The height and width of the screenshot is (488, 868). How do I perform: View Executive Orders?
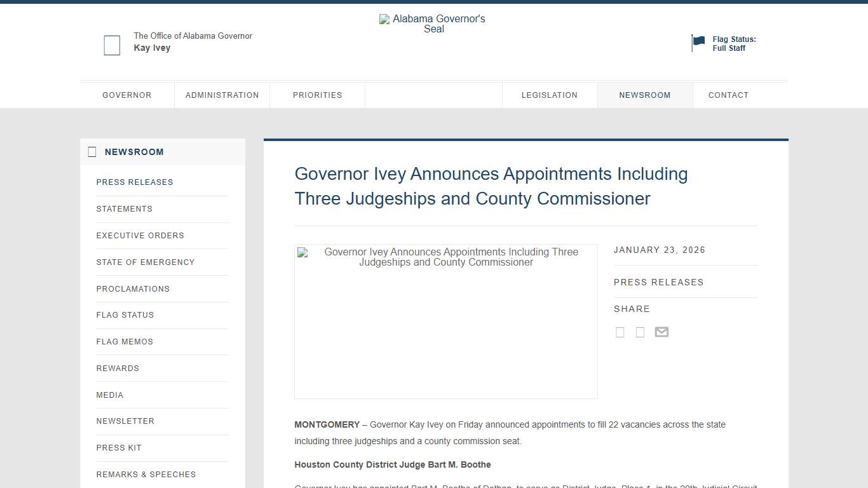tap(140, 235)
